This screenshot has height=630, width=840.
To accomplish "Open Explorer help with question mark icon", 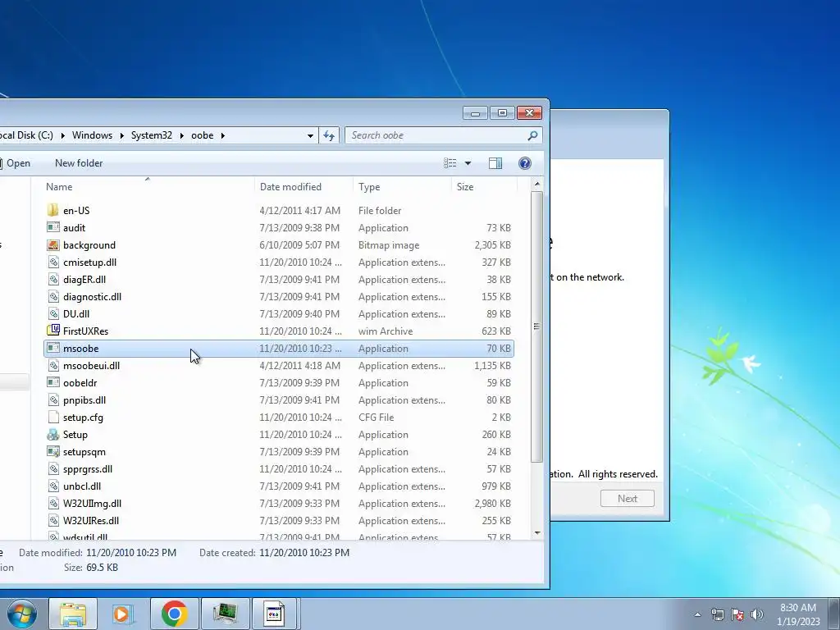I will (x=525, y=163).
